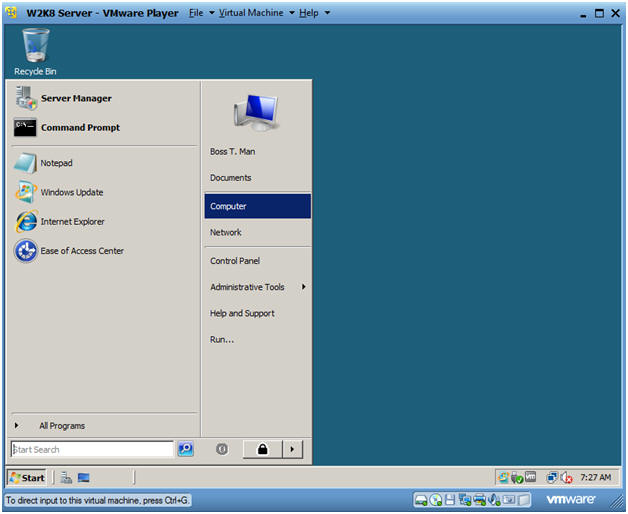Screen dimensions: 628x514
Task: Open the VMware File menu
Action: click(196, 13)
